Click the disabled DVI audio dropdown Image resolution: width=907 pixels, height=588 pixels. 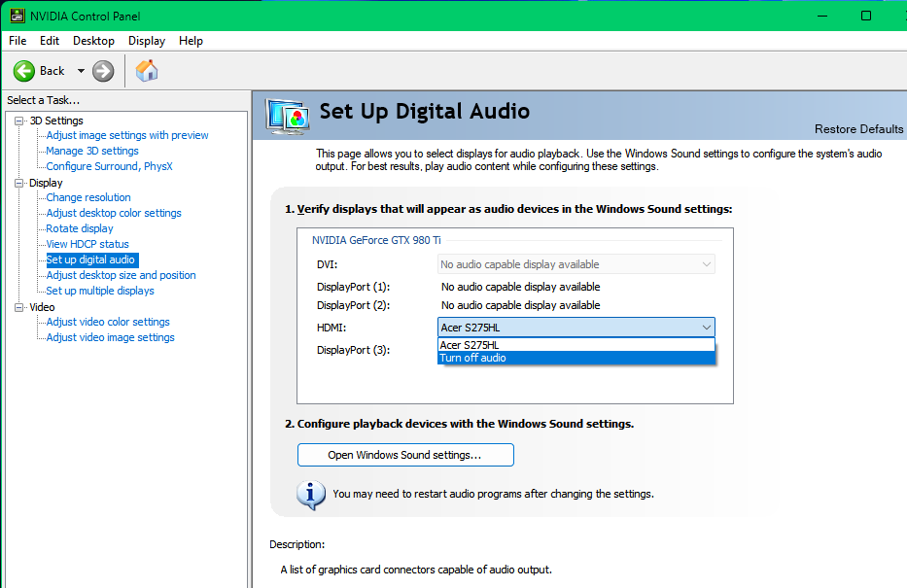point(576,264)
